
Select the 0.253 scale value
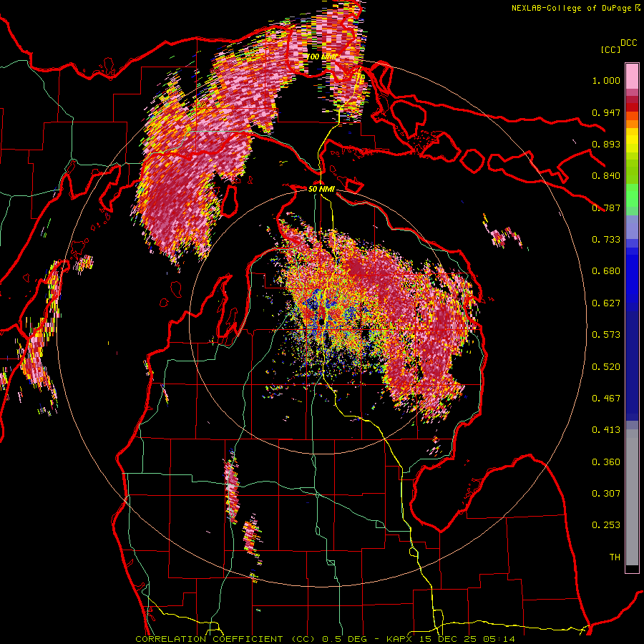(606, 525)
